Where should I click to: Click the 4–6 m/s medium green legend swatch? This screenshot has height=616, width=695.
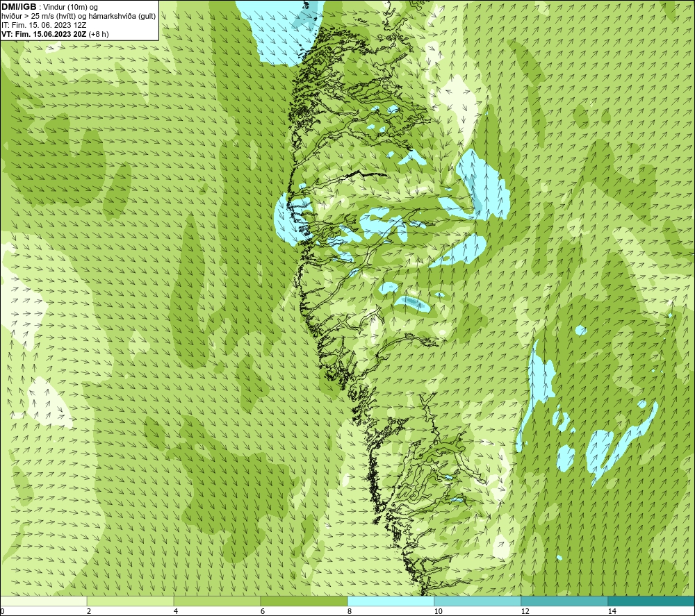[217, 601]
